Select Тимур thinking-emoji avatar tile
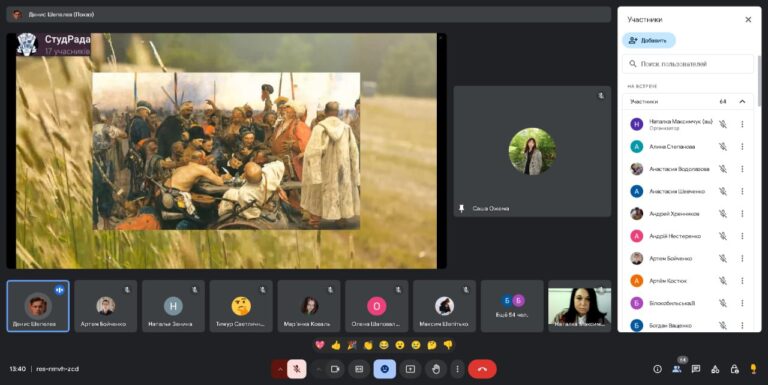 pyautogui.click(x=241, y=306)
